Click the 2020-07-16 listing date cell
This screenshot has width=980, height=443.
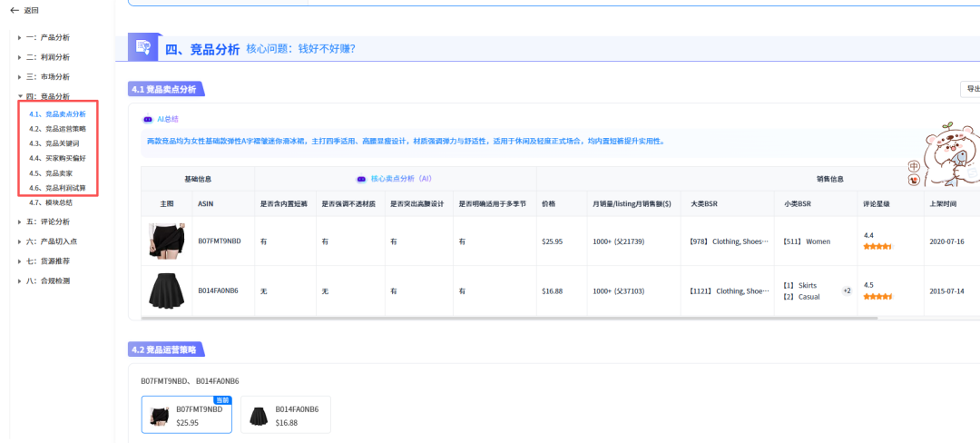click(946, 241)
